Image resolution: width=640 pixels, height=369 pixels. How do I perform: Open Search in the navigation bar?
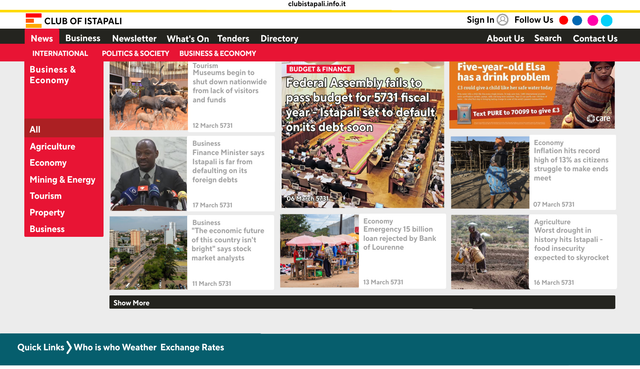point(548,38)
